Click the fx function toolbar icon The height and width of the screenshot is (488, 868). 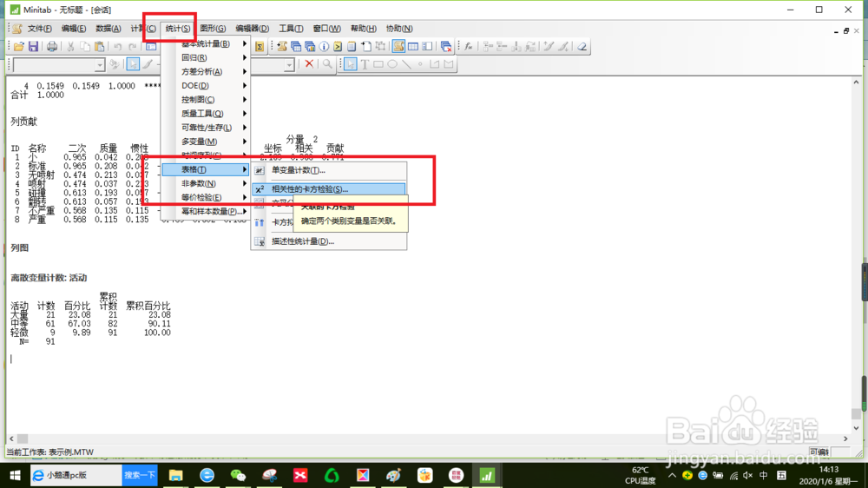(x=469, y=47)
